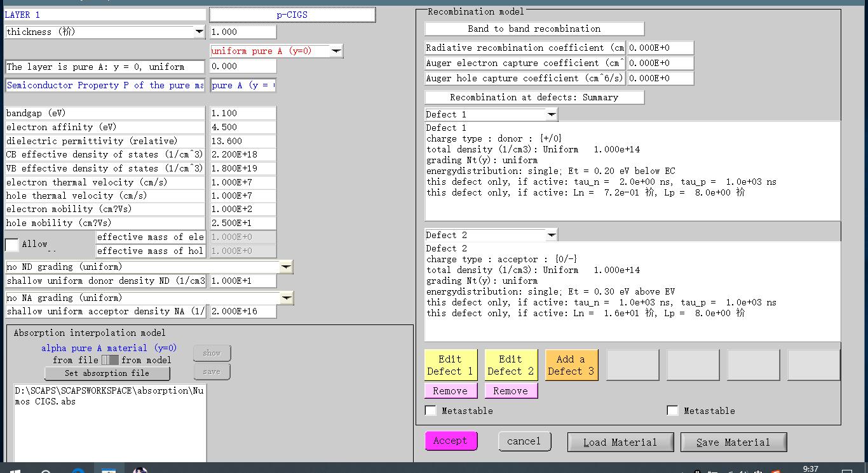Open the 'no NA grading (uniform)' dropdown
868x473 pixels.
pos(287,298)
